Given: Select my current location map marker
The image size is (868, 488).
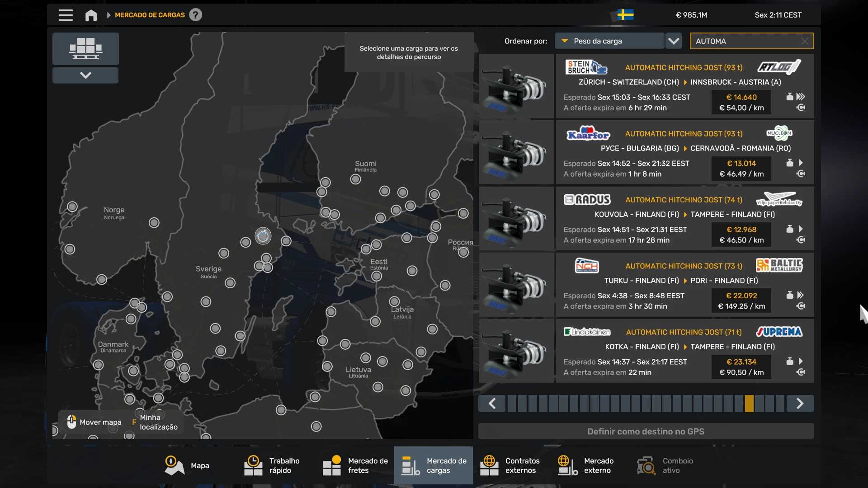Looking at the screenshot, I should coord(263,236).
